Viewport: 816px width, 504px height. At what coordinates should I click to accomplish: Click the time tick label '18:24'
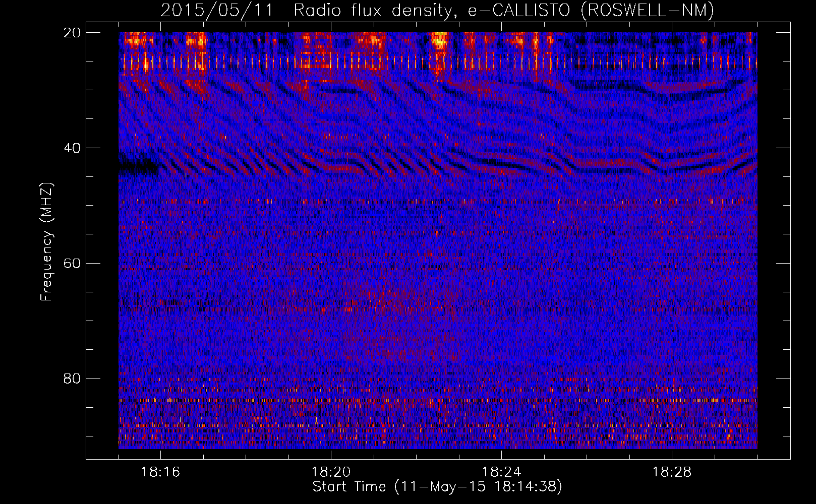click(x=502, y=472)
